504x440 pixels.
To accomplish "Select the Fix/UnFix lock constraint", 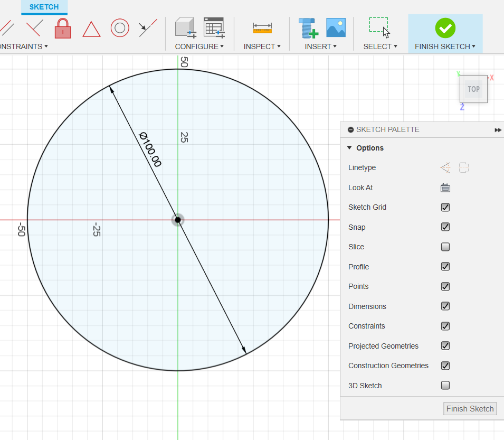I will [63, 29].
